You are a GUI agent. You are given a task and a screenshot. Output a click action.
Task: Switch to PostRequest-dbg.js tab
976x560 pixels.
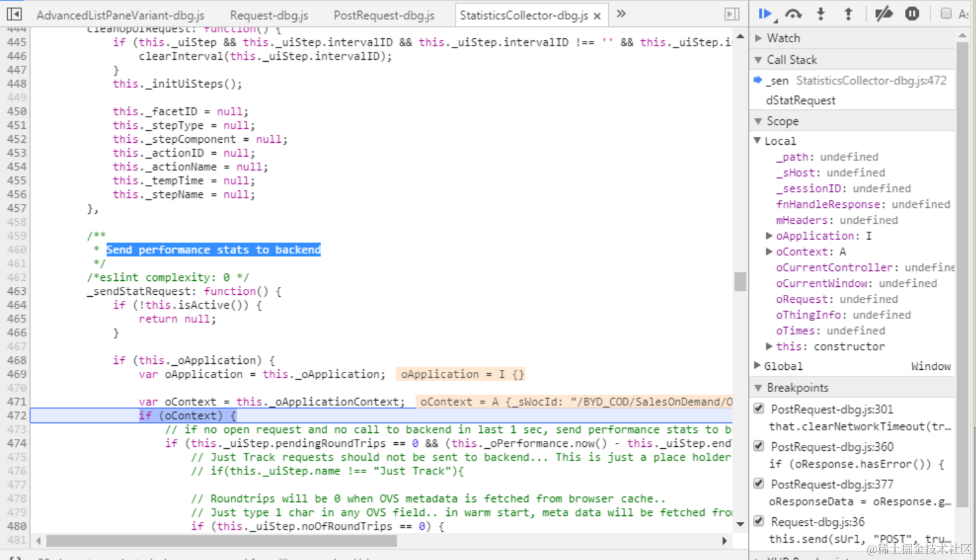click(384, 14)
